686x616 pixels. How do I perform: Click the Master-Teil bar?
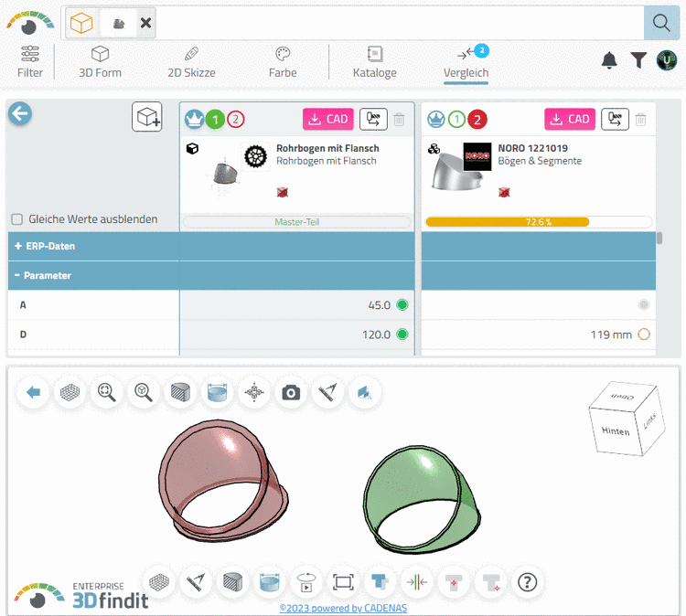click(296, 222)
